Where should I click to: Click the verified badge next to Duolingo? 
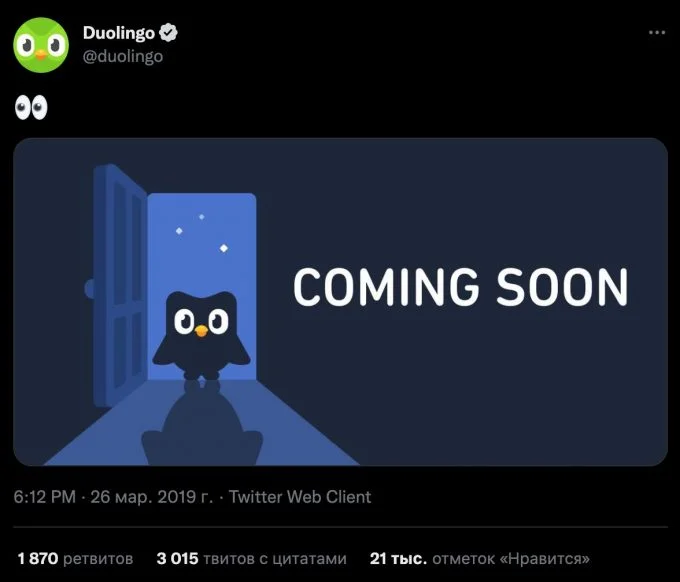(x=168, y=33)
